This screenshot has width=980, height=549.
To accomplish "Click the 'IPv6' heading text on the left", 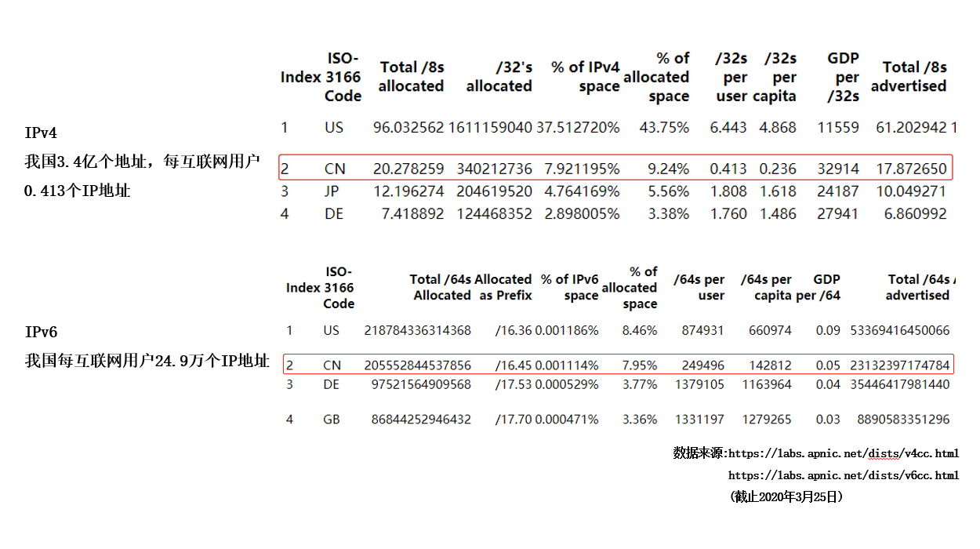I will 41,333.
